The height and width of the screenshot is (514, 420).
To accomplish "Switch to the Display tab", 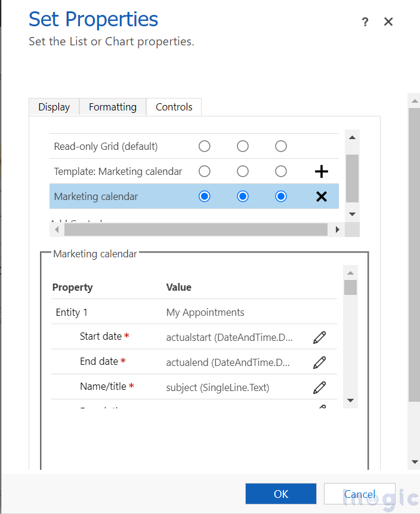I will 54,107.
